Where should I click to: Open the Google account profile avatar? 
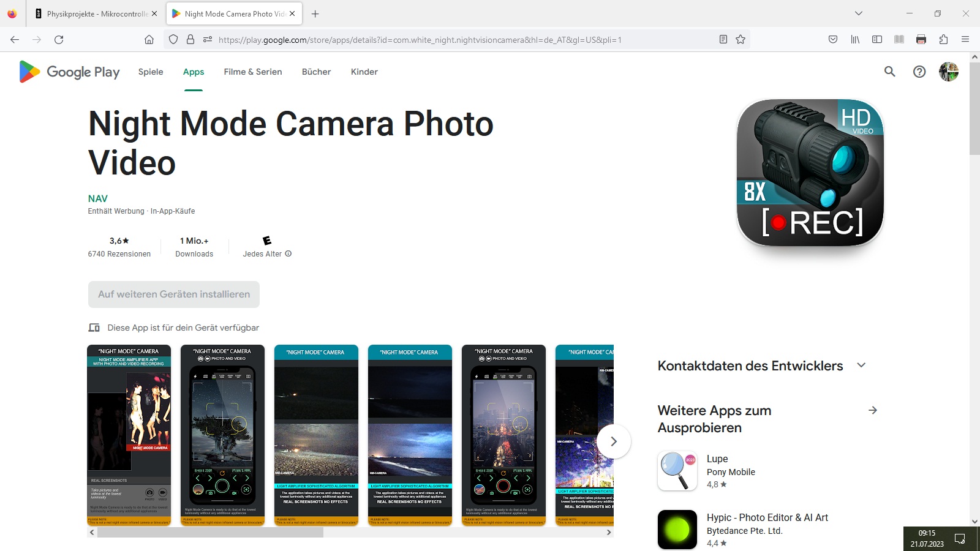[949, 72]
